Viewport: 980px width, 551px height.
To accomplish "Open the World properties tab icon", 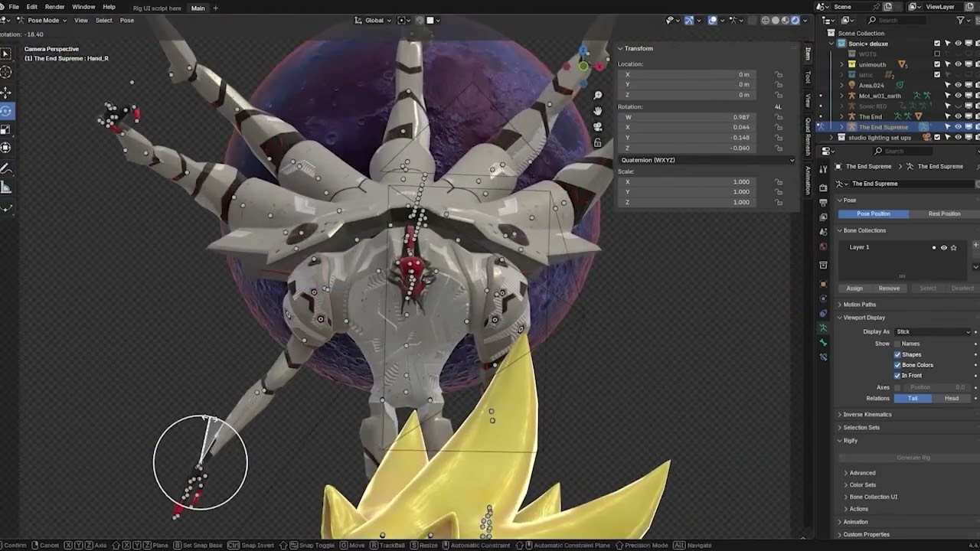I will coord(823,246).
